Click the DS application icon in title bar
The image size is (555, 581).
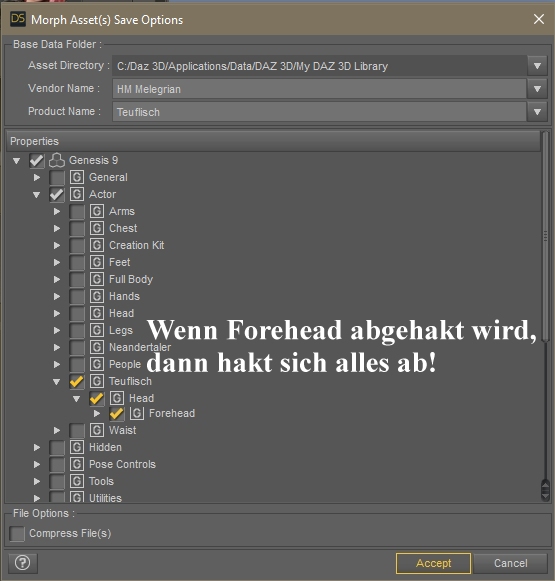click(x=18, y=19)
